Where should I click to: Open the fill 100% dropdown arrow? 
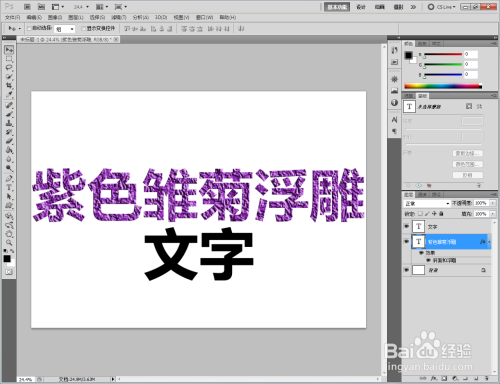click(x=493, y=214)
